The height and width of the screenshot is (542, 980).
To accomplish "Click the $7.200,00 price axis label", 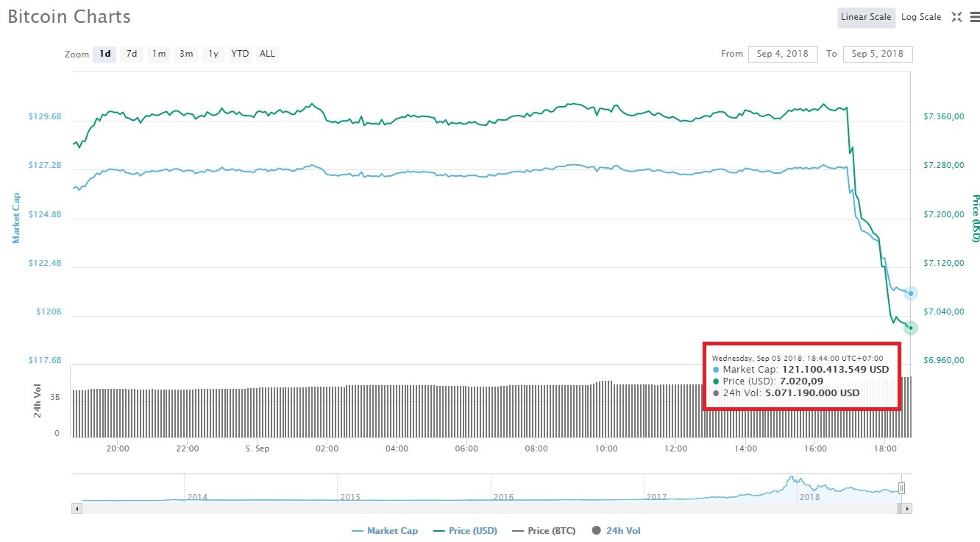I will [944, 214].
